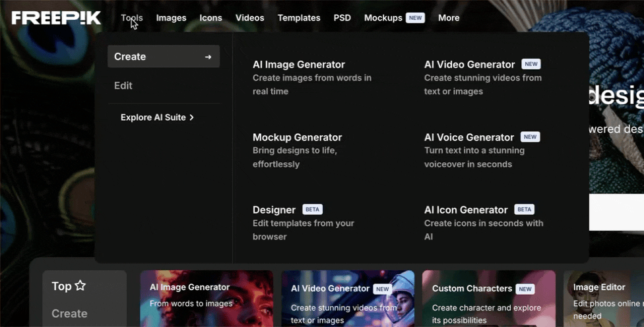Click NEW badge on AI Video Generator card
Image resolution: width=644 pixels, height=327 pixels.
[x=383, y=289]
